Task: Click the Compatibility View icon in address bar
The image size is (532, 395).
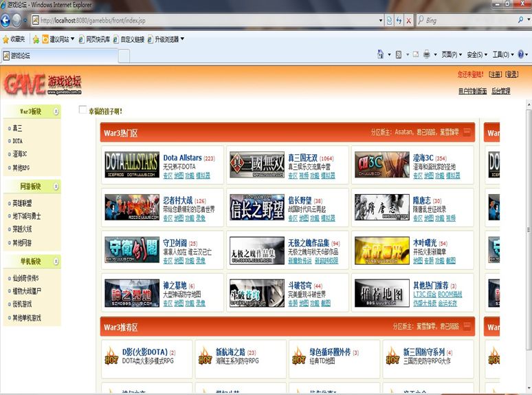Action: click(389, 21)
